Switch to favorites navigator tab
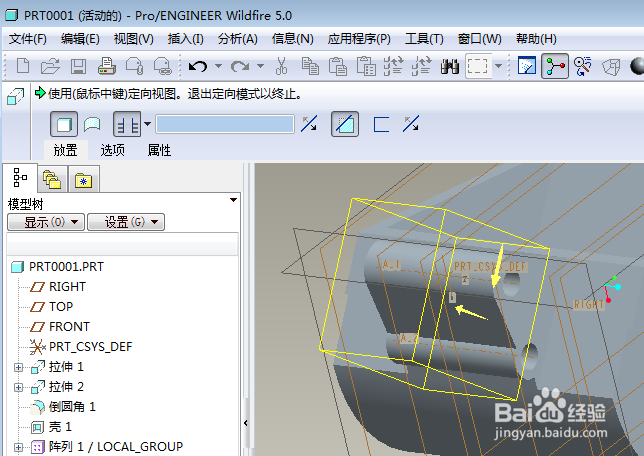Screen dimensions: 644x456 pos(84,180)
